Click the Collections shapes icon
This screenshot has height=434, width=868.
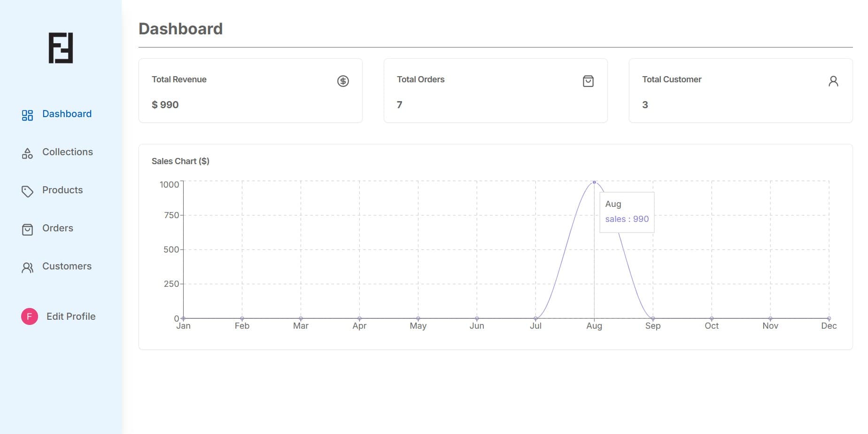27,153
